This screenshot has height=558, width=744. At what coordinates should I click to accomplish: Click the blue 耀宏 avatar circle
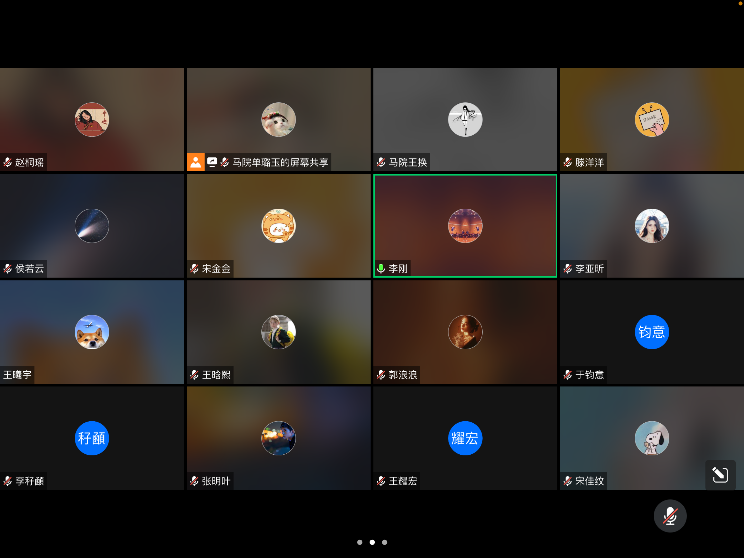point(465,438)
